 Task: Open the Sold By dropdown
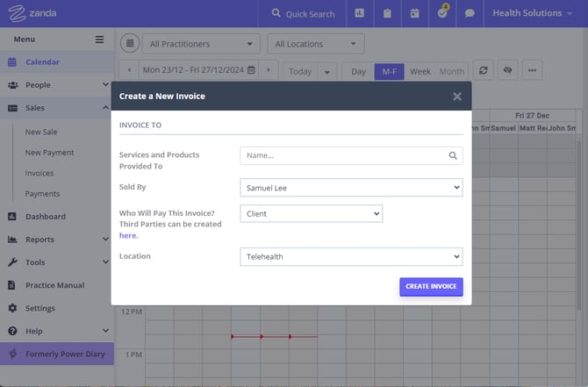coord(351,187)
